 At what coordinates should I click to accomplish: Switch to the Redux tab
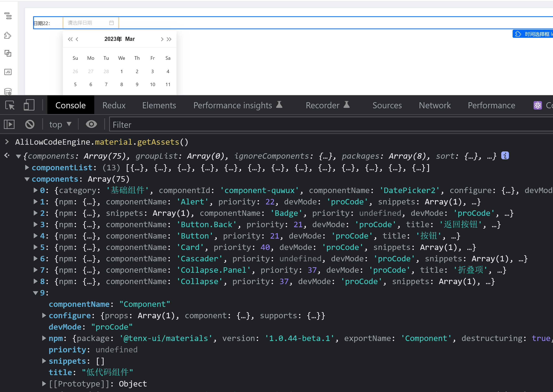tap(114, 105)
